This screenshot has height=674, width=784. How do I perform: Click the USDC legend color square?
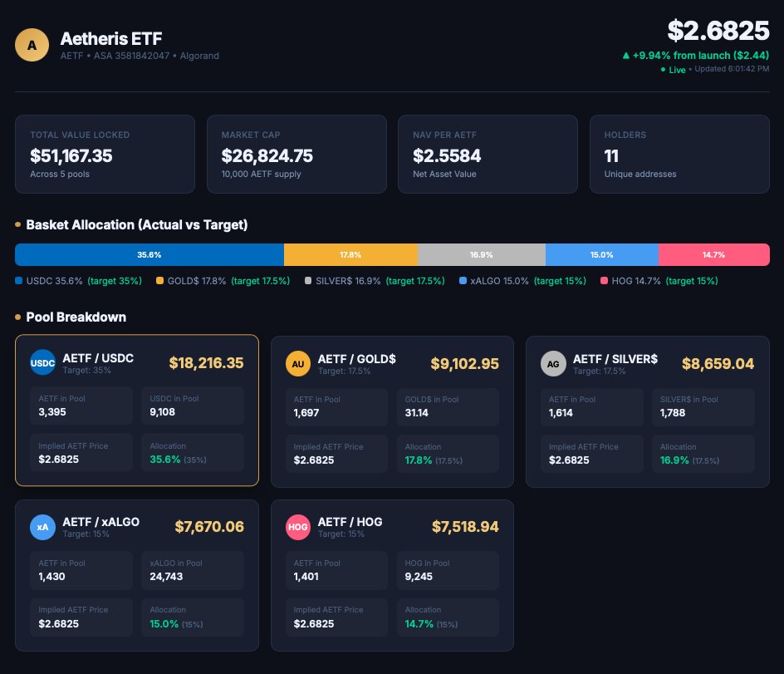click(19, 281)
